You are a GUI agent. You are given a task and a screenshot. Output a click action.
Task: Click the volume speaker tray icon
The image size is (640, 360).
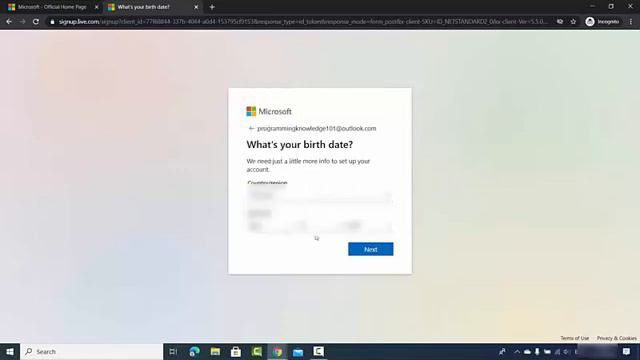point(567,351)
